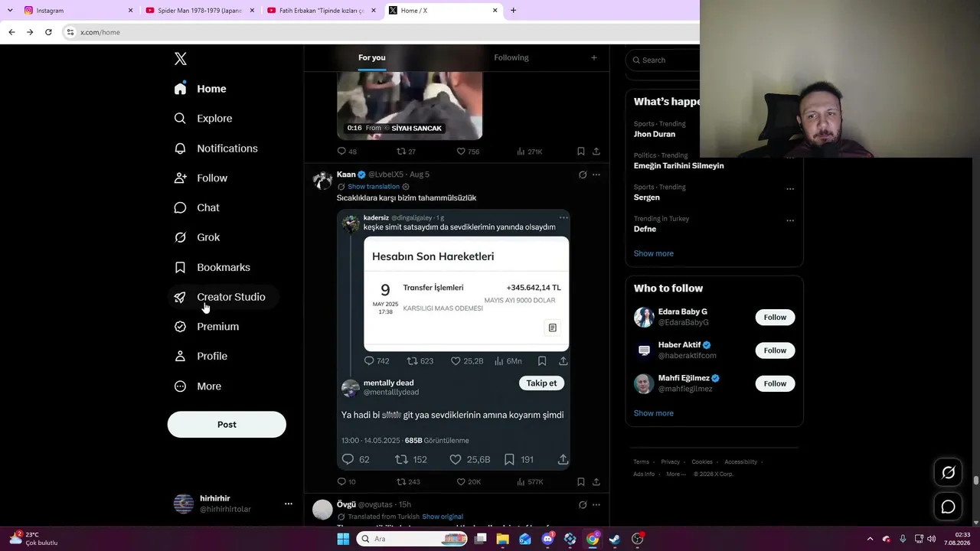Viewport: 980px width, 551px height.
Task: Open Kaan's profile name
Action: [x=346, y=174]
